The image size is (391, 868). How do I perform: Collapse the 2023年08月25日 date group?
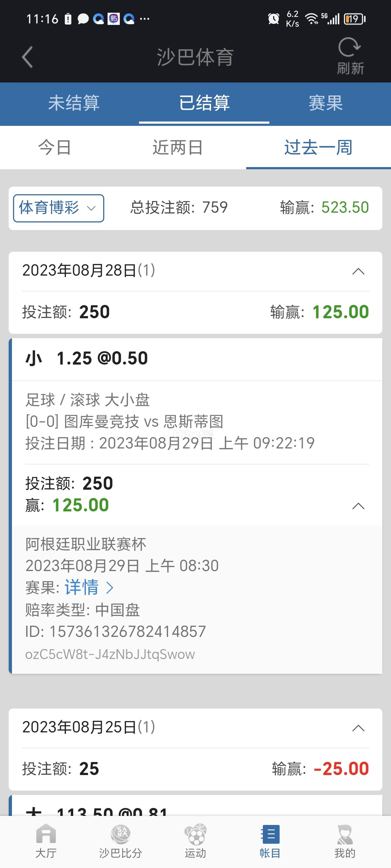(x=358, y=728)
